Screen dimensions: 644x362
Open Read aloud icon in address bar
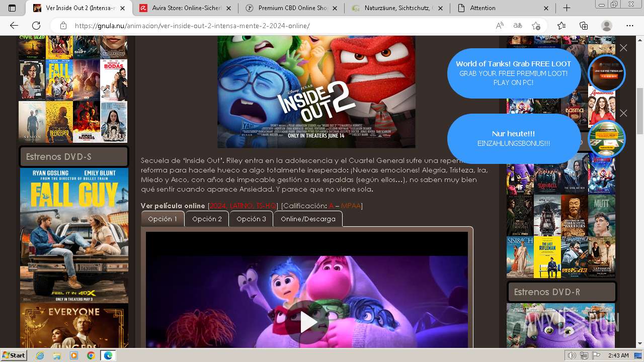pyautogui.click(x=500, y=26)
